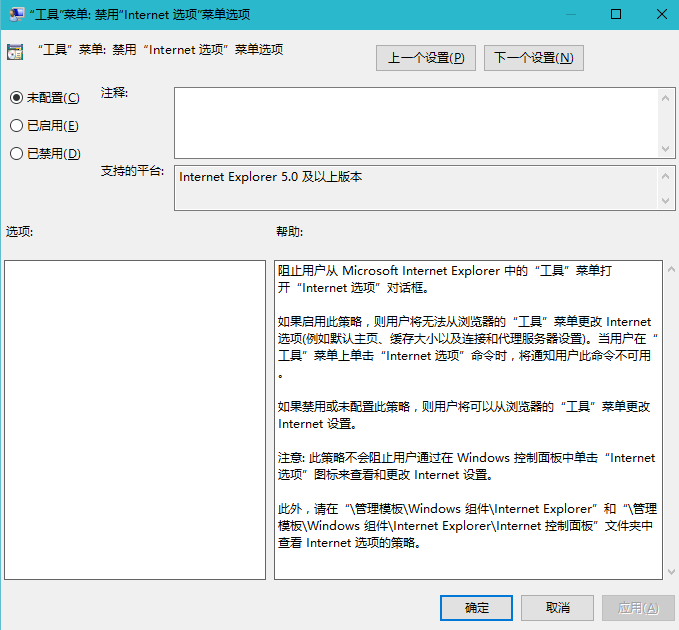Click the empty 选项 panel

tap(135, 420)
